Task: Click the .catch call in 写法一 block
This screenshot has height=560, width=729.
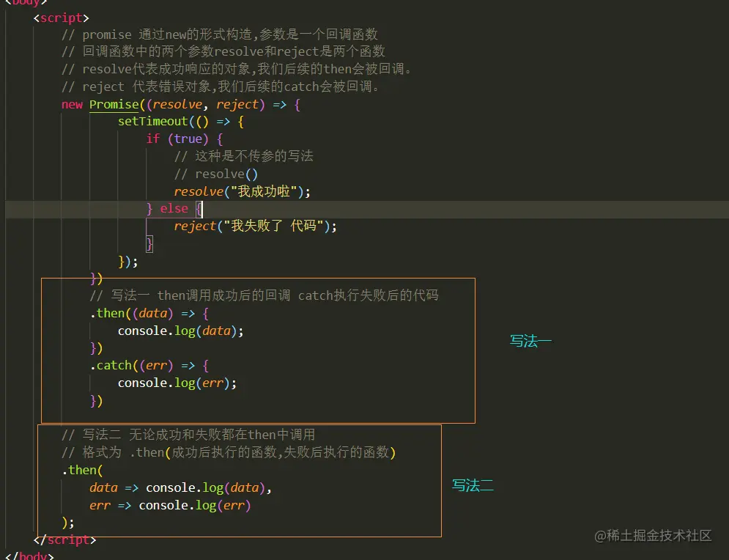Action: 114,365
